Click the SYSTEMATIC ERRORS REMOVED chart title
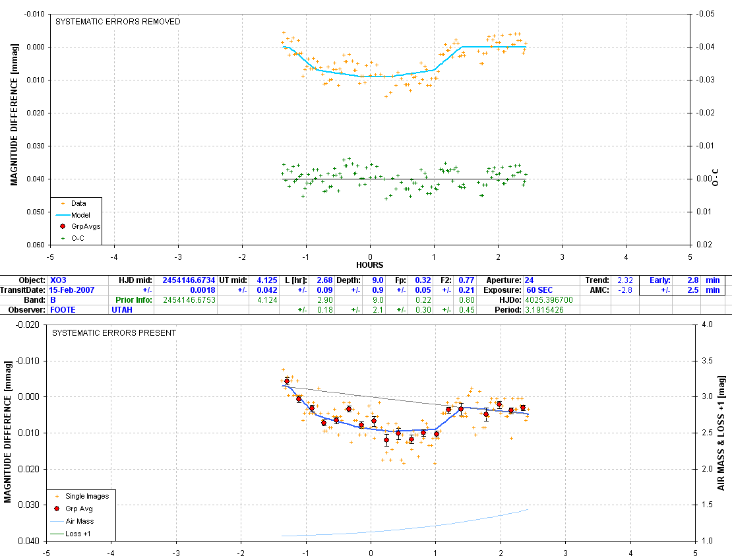Viewport: 732px width, 560px height. coord(117,22)
